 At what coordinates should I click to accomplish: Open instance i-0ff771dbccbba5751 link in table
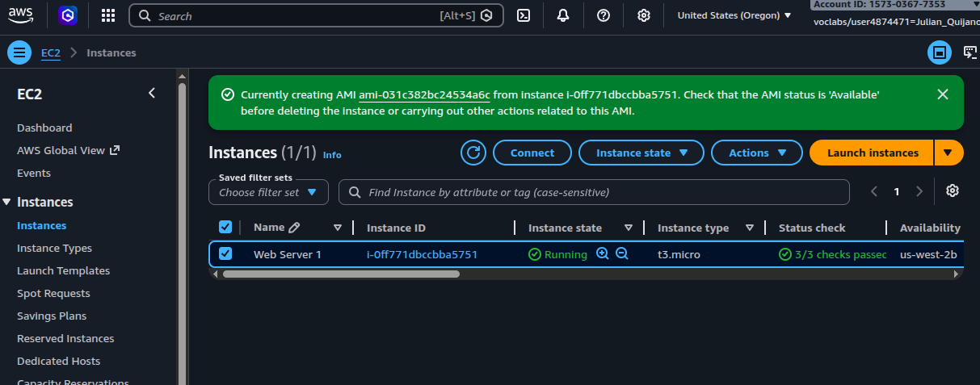click(x=423, y=254)
